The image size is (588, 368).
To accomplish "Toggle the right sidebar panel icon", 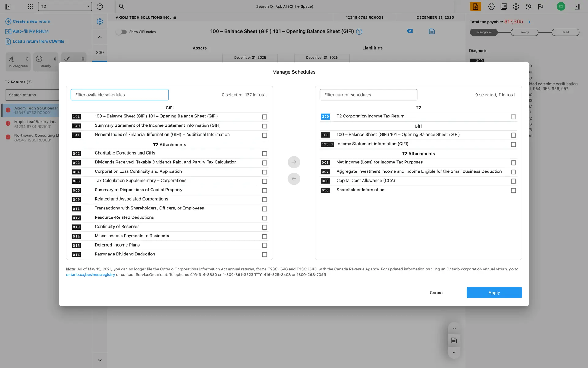I will pyautogui.click(x=577, y=6).
